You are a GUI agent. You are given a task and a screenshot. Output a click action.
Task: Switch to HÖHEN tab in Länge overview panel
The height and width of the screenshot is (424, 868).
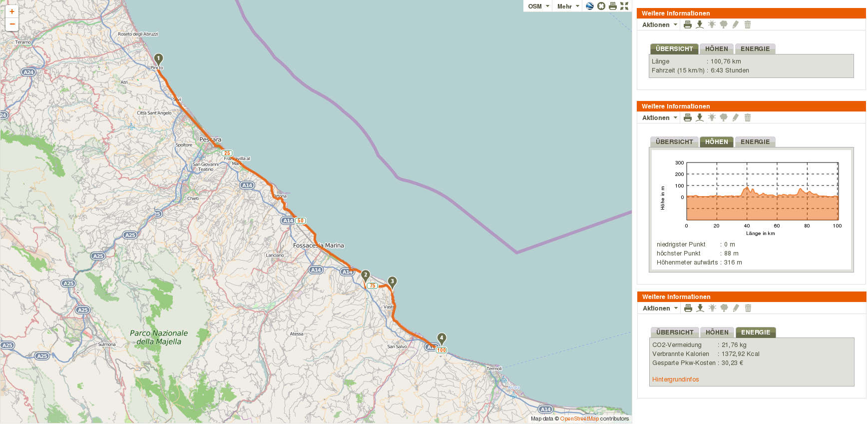coord(717,49)
